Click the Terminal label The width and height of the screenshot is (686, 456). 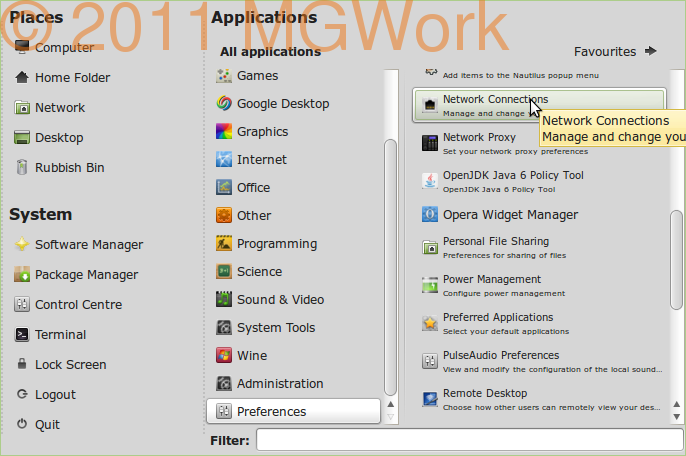pos(60,334)
